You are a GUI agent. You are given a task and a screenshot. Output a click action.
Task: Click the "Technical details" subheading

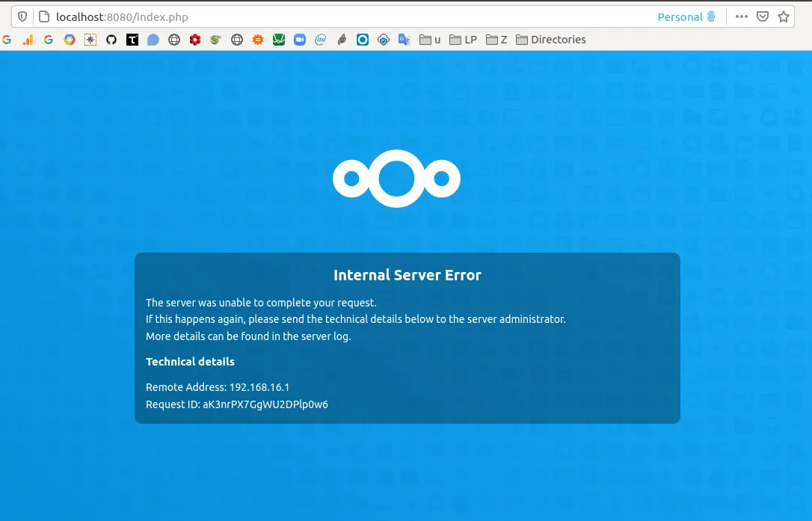pos(190,362)
